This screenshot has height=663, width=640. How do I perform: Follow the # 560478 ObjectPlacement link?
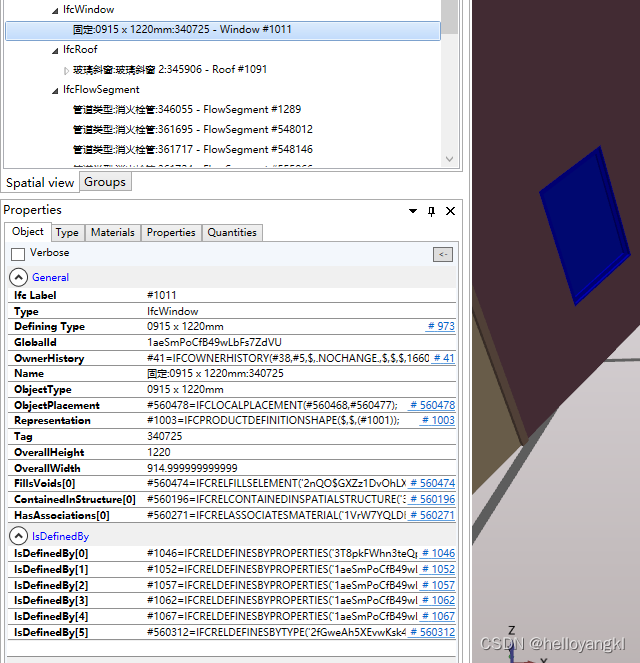[432, 405]
